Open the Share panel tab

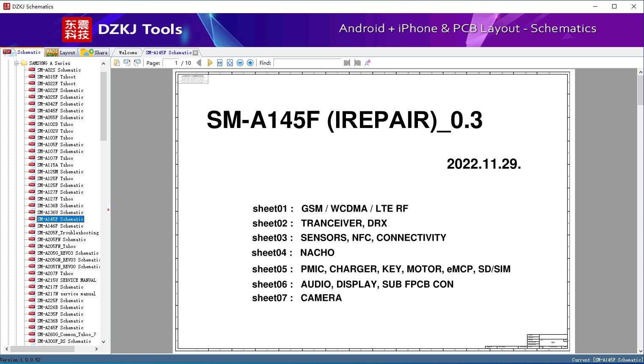click(94, 52)
